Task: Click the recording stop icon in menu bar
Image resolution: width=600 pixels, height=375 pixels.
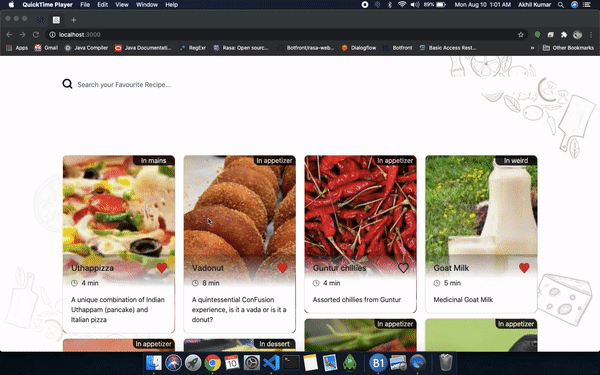Action: pos(365,5)
